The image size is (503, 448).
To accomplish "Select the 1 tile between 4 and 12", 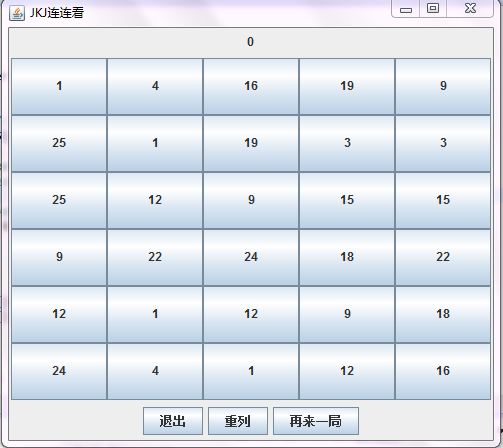I will pyautogui.click(x=251, y=372).
